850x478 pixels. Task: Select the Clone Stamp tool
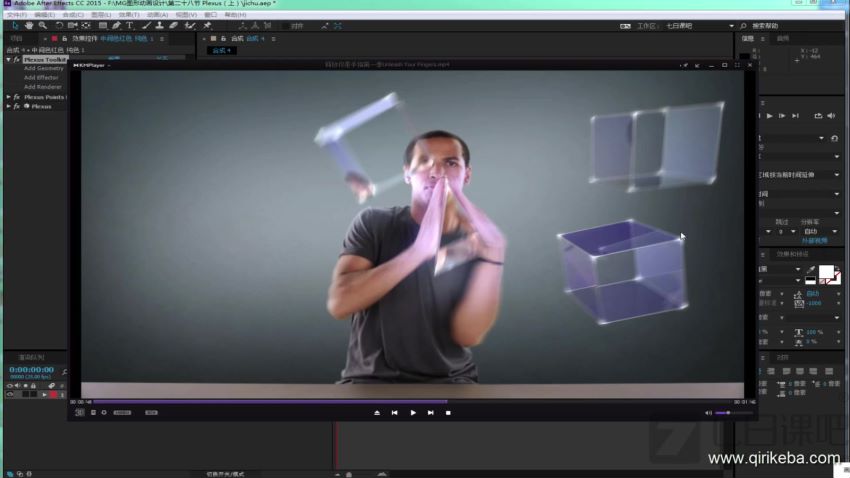tap(159, 25)
